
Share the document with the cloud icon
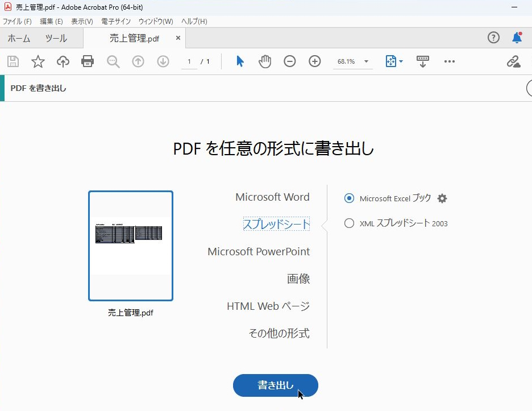[x=63, y=61]
